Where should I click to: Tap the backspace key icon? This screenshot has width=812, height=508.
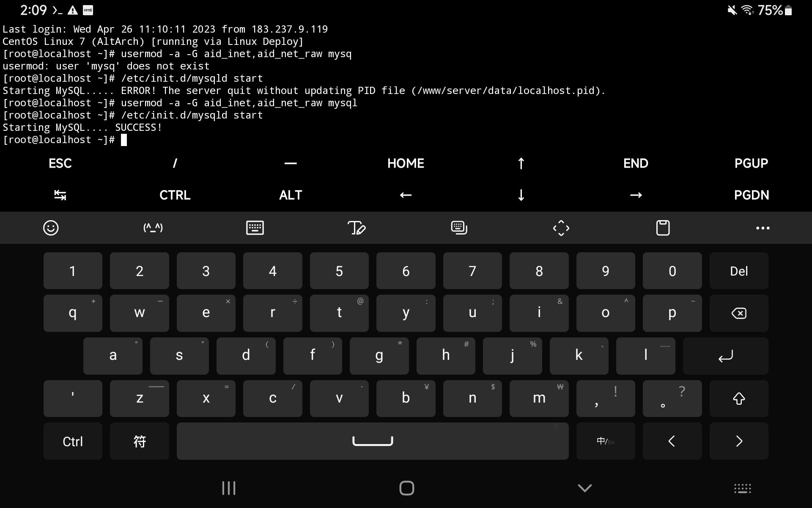739,313
